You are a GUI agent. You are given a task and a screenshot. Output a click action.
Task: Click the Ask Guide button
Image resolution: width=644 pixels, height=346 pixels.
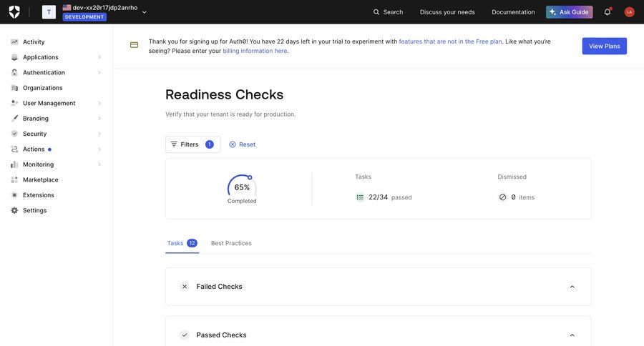tap(569, 12)
